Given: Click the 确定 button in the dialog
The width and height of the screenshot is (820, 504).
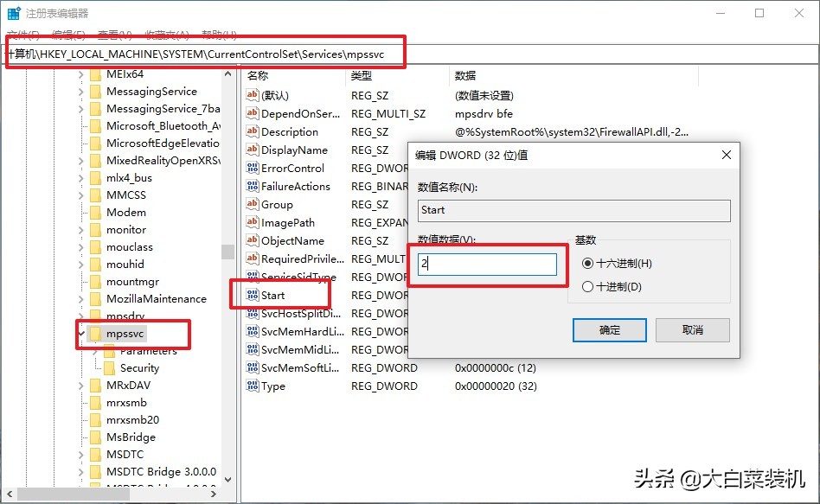Looking at the screenshot, I should click(609, 329).
